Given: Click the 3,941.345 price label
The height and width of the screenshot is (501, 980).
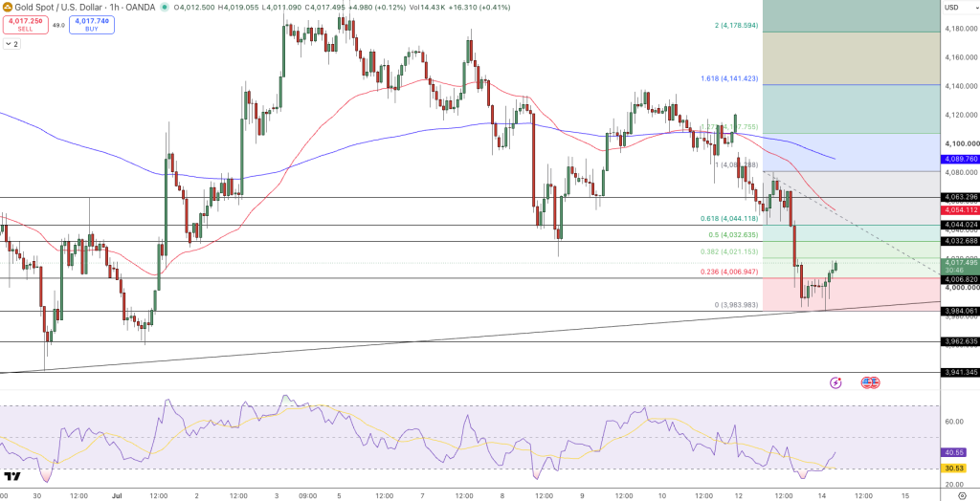Looking at the screenshot, I should coord(961,372).
